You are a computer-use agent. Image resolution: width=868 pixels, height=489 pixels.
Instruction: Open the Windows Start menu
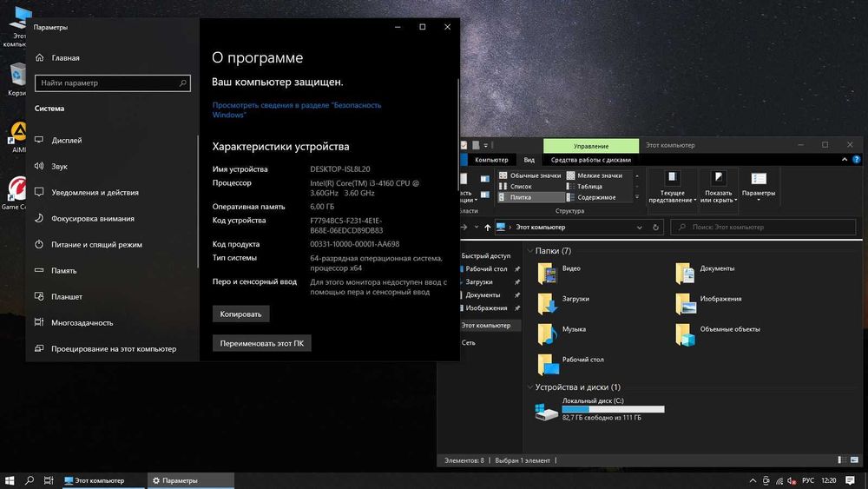[9, 480]
